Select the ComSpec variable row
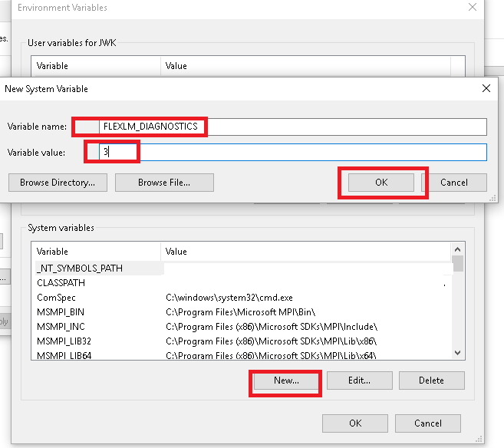This screenshot has width=504, height=448. (x=56, y=298)
